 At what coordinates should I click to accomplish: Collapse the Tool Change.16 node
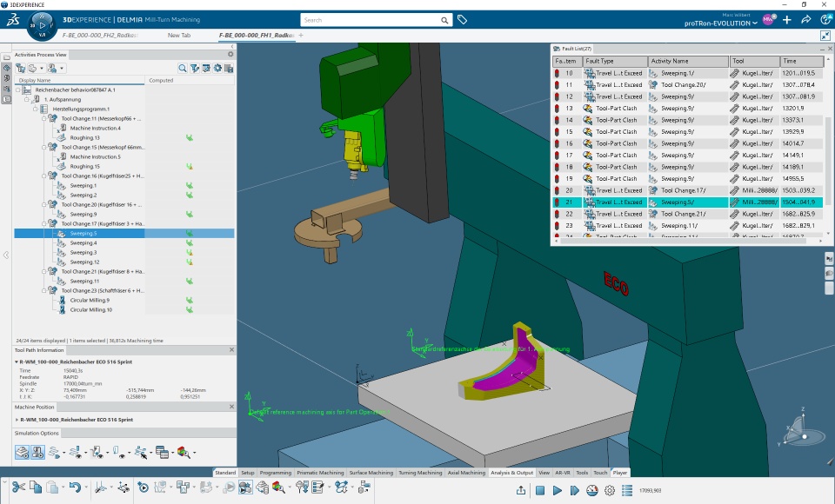(x=44, y=176)
